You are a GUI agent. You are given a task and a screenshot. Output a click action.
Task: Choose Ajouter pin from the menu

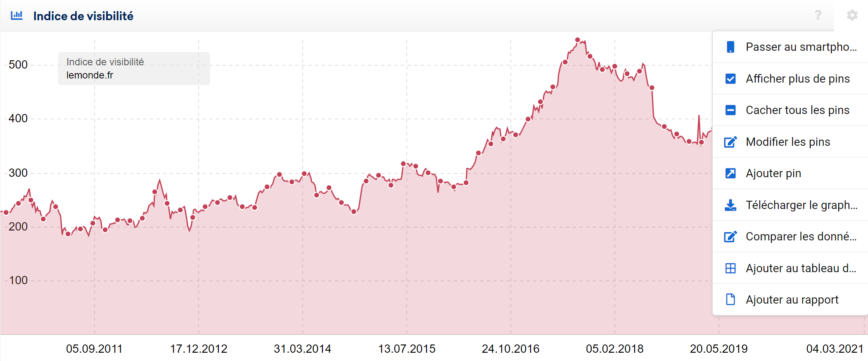790,173
